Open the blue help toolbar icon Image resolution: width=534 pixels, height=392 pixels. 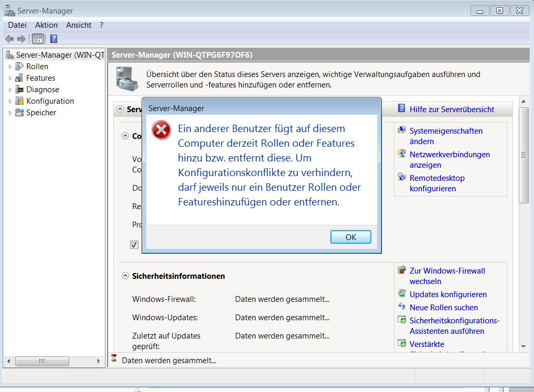pos(54,39)
